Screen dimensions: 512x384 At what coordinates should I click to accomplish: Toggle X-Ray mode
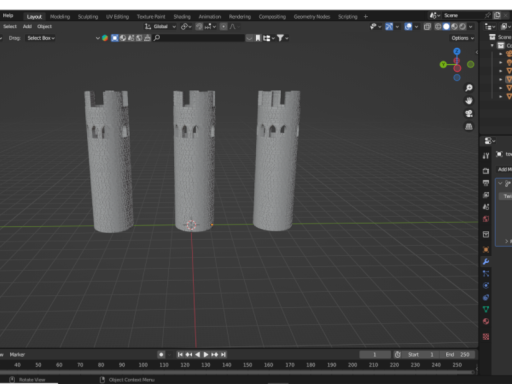click(427, 27)
